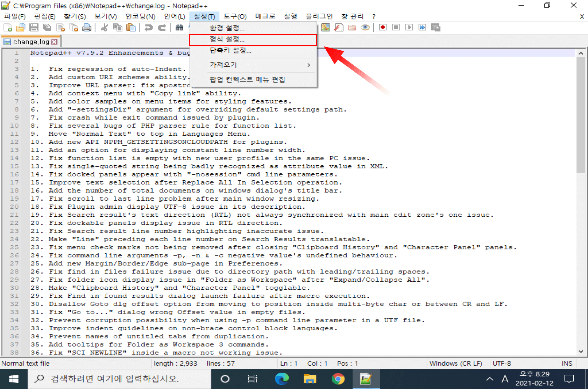
Task: Click the editor's vertical scrollbar thumb
Action: (581, 115)
